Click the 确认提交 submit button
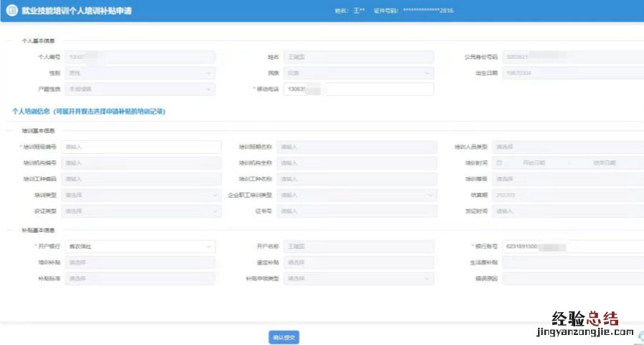644x345 pixels. point(284,337)
